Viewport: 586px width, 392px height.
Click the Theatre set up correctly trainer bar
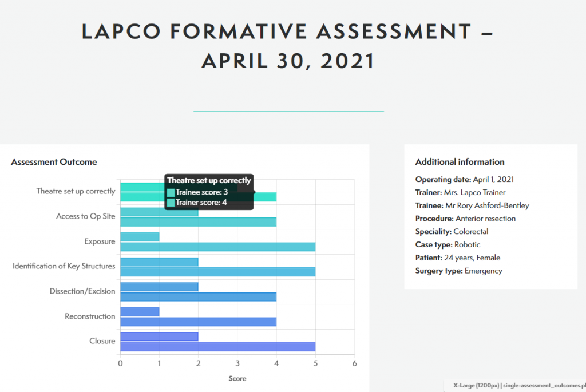pyautogui.click(x=198, y=197)
